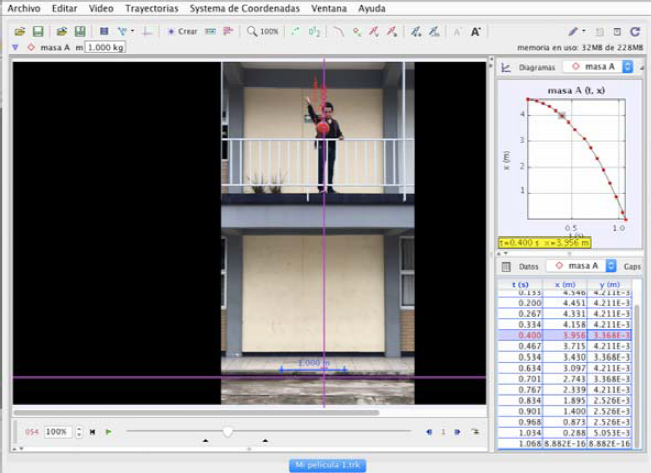Open the clip settings film icon
Image resolution: width=651 pixels, height=473 pixels.
[104, 32]
